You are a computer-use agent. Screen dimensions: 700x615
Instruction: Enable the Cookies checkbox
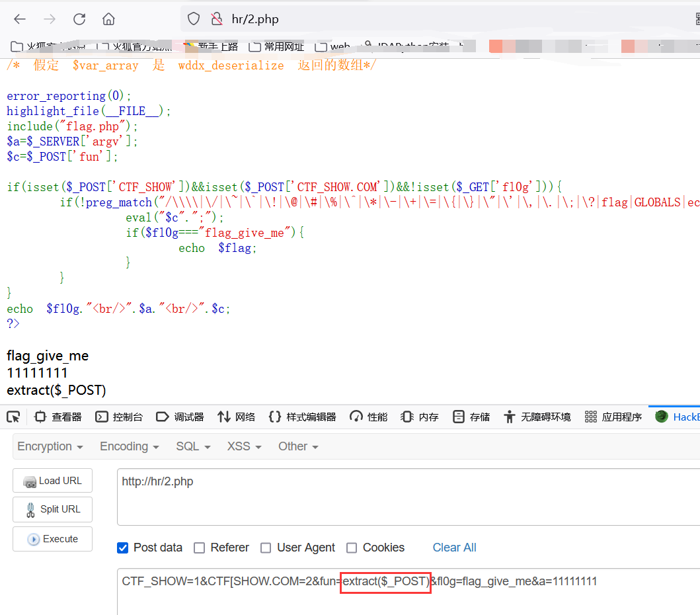tap(352, 548)
